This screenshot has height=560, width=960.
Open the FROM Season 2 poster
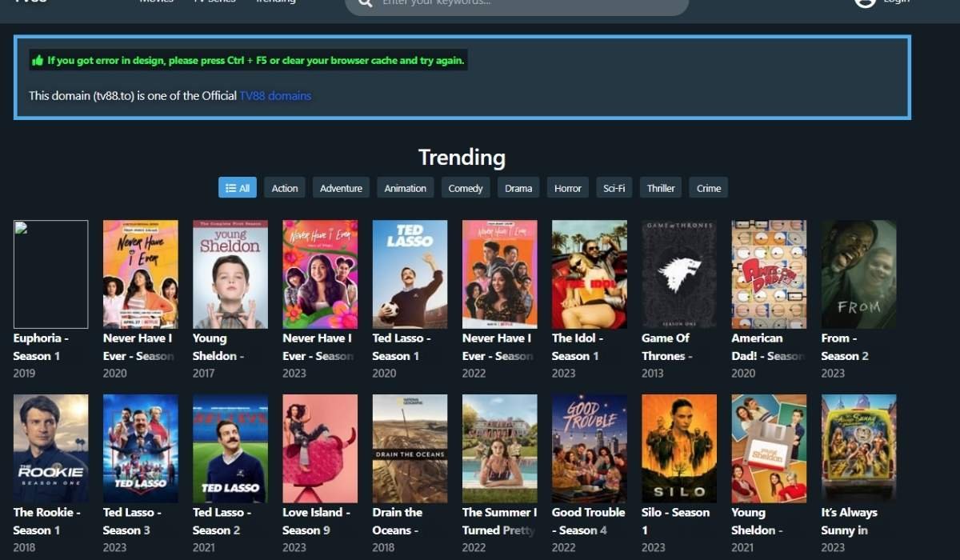point(859,274)
